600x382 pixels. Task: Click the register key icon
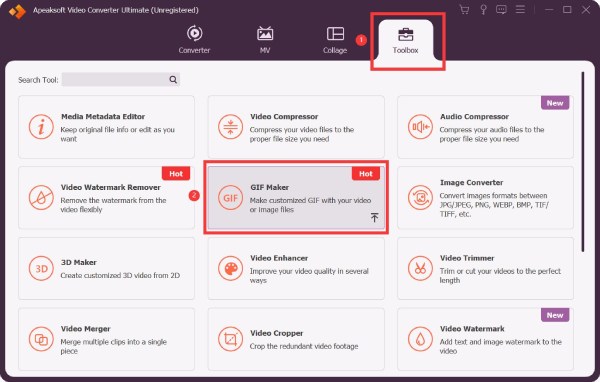(x=483, y=10)
